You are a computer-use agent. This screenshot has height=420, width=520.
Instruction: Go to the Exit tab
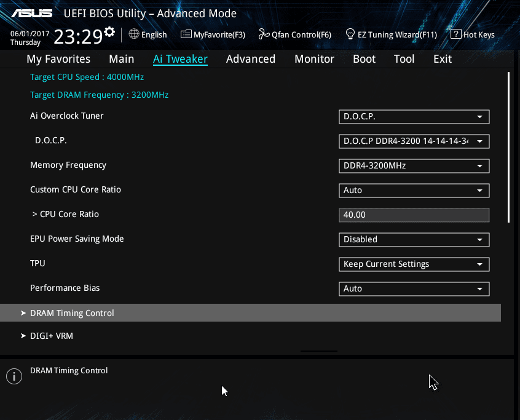tap(443, 59)
